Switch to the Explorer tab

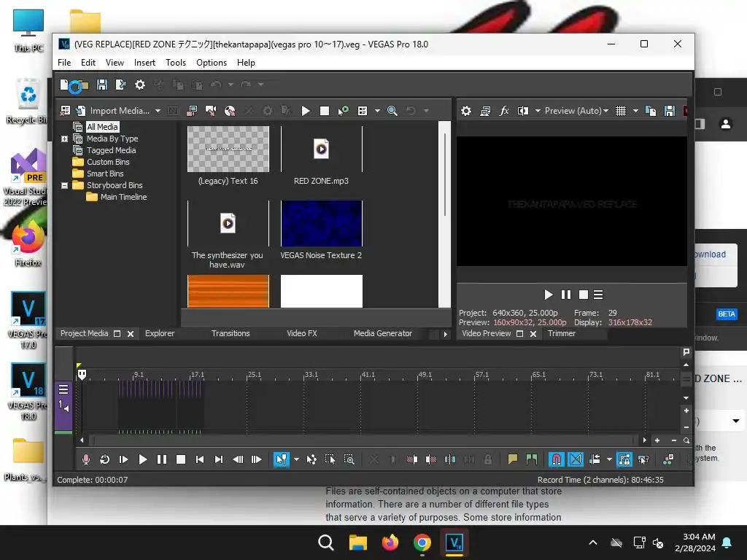160,333
